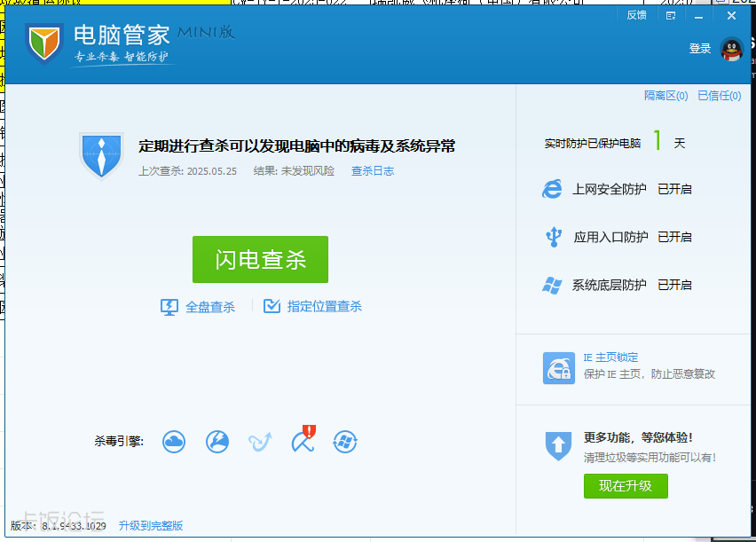Open the 反馈 feedback option
Viewport: 756px width, 542px height.
[636, 15]
